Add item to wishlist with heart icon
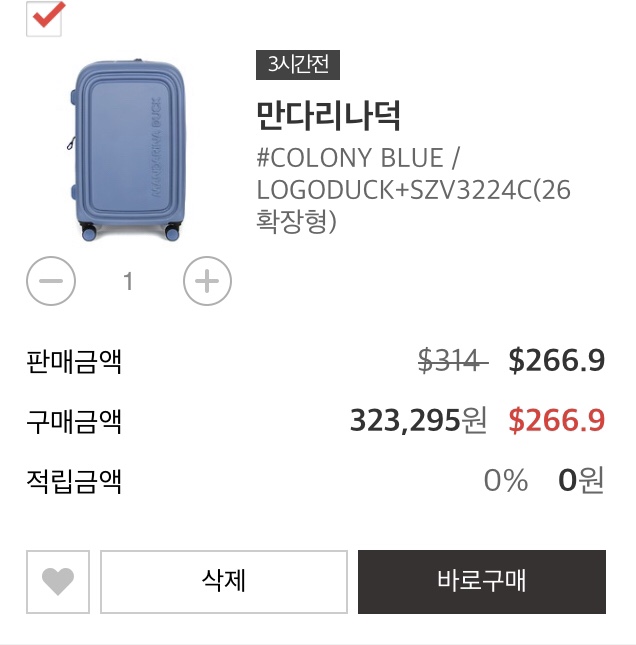 tap(58, 582)
